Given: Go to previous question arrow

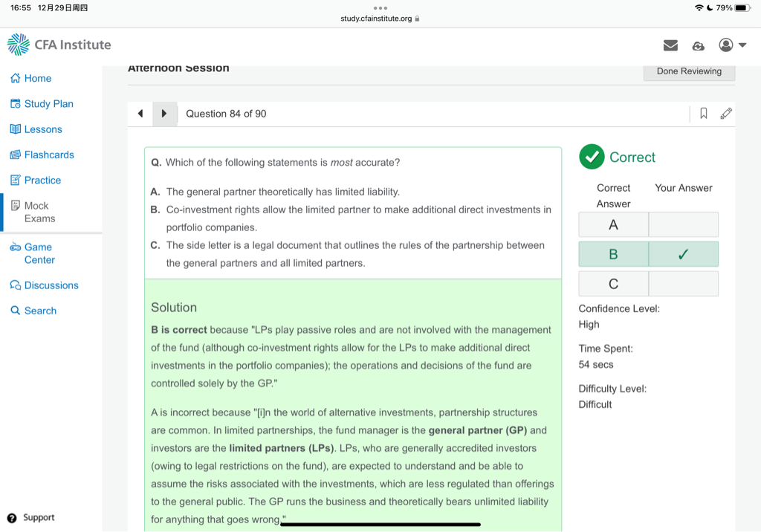Looking at the screenshot, I should [140, 114].
